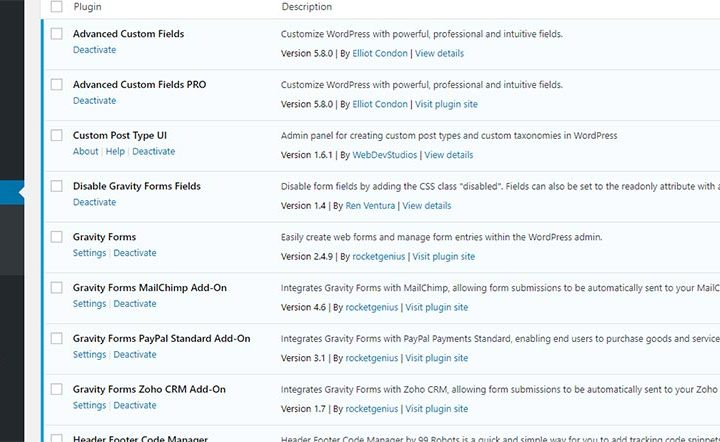Click the Plugin column header
Image resolution: width=720 pixels, height=442 pixels.
[87, 6]
